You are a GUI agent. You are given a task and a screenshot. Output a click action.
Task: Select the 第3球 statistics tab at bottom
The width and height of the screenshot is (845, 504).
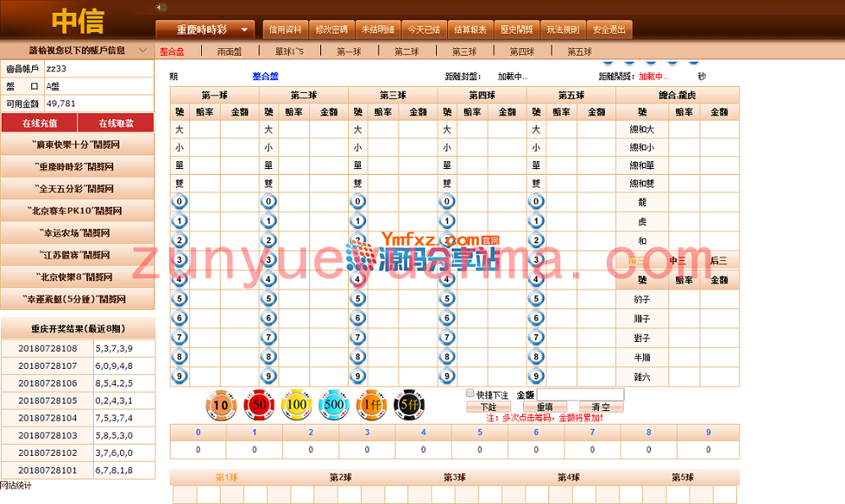pos(455,477)
